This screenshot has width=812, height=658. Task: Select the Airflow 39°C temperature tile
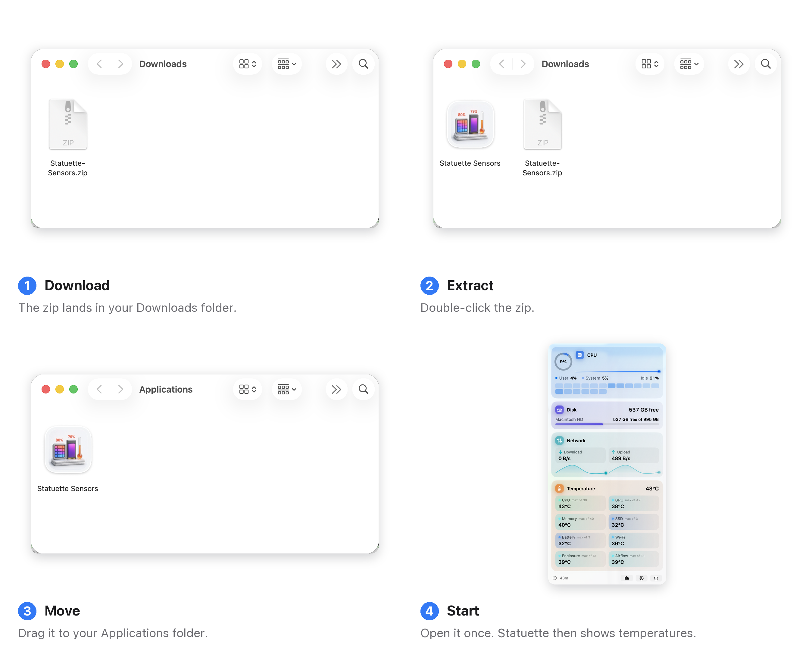click(x=633, y=559)
